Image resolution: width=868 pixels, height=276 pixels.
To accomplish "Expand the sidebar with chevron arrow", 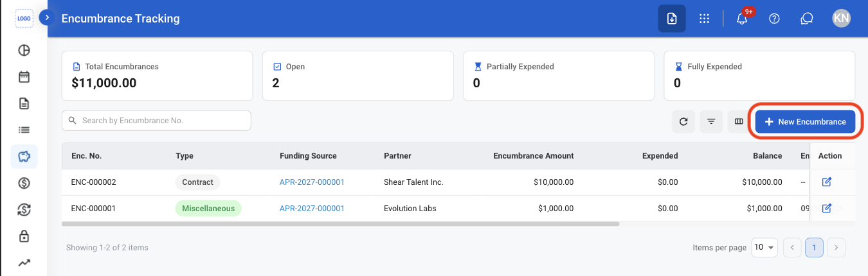I will coord(47,17).
